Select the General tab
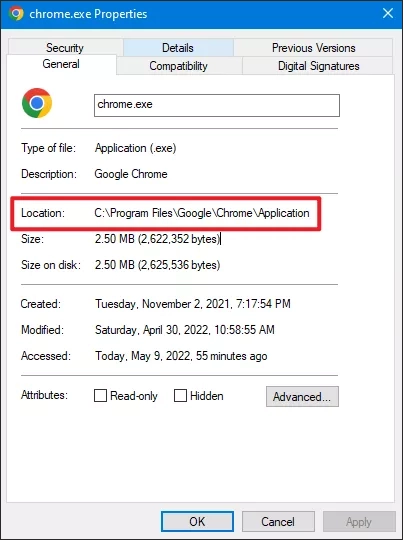Viewport: 403px width, 540px height. point(61,64)
